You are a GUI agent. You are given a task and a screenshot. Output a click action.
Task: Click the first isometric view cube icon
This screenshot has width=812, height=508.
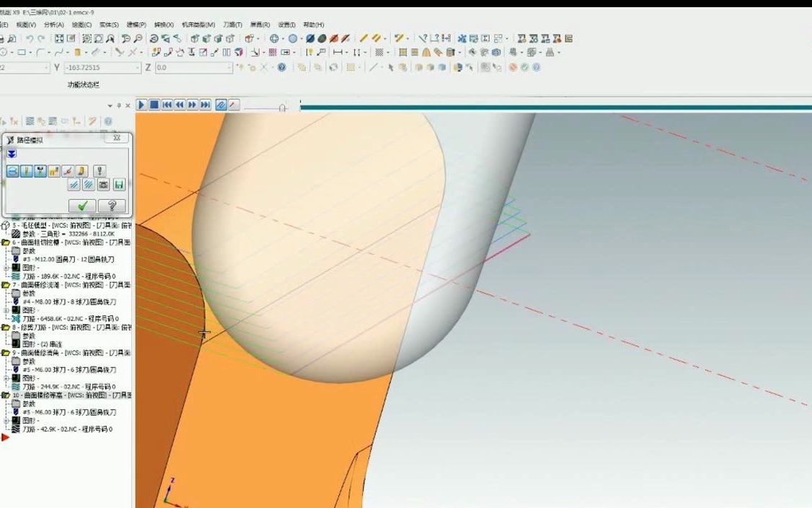195,38
